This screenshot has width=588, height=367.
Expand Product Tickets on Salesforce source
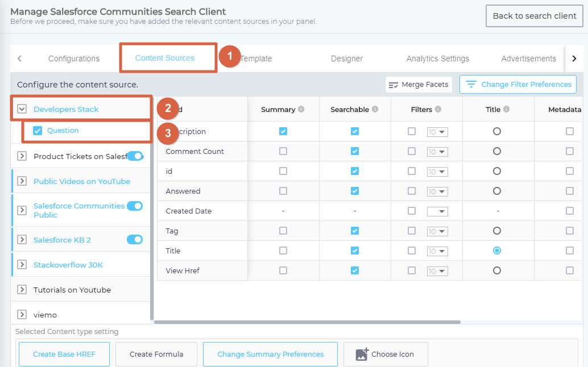[22, 156]
